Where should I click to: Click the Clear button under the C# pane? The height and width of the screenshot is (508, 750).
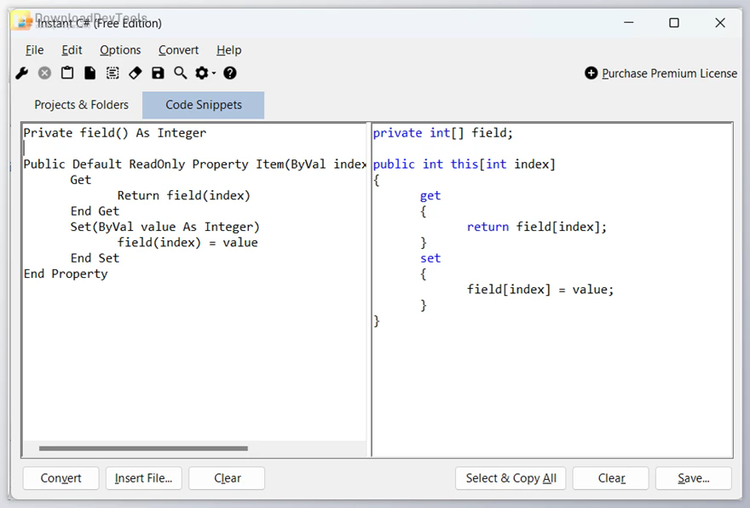pos(611,478)
